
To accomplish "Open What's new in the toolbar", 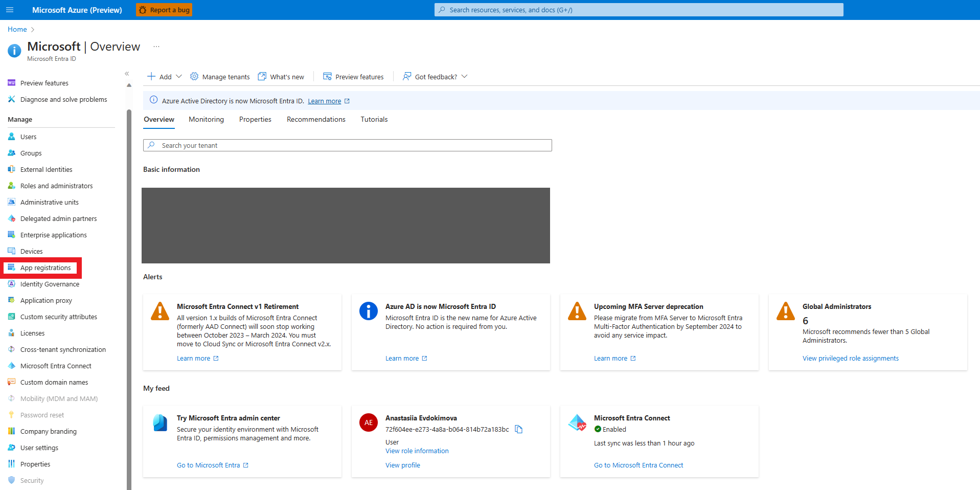I will point(281,77).
